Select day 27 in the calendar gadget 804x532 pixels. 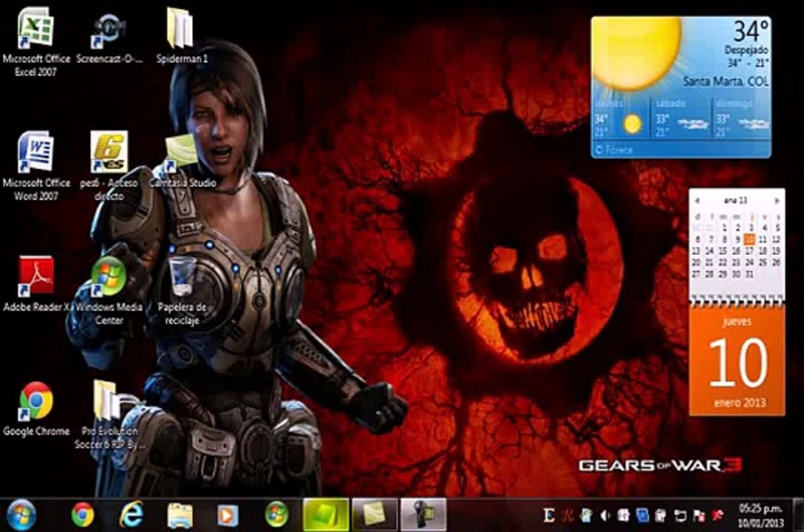point(696,274)
